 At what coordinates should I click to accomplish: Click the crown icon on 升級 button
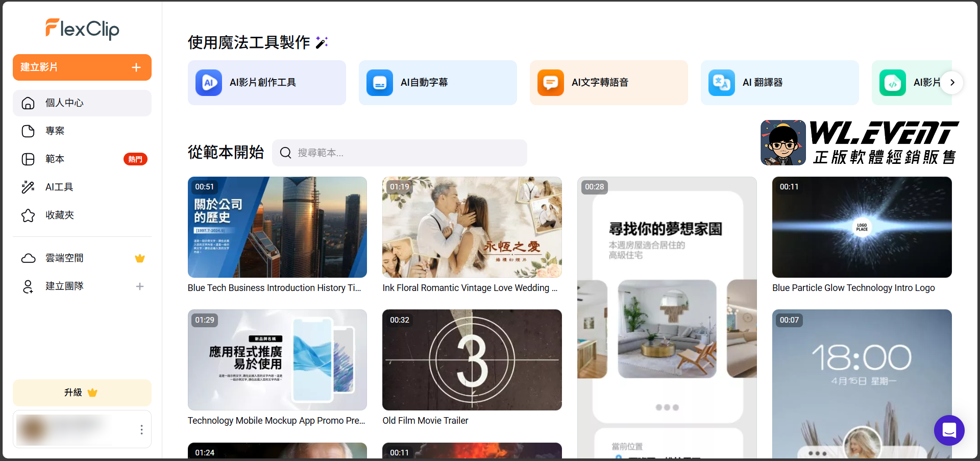92,393
